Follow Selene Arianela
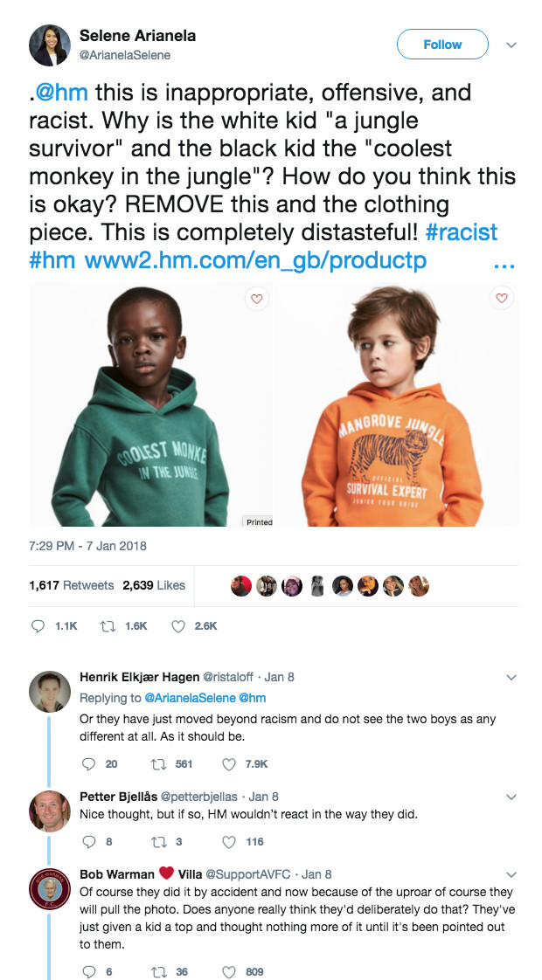This screenshot has height=980, width=542. pyautogui.click(x=442, y=45)
